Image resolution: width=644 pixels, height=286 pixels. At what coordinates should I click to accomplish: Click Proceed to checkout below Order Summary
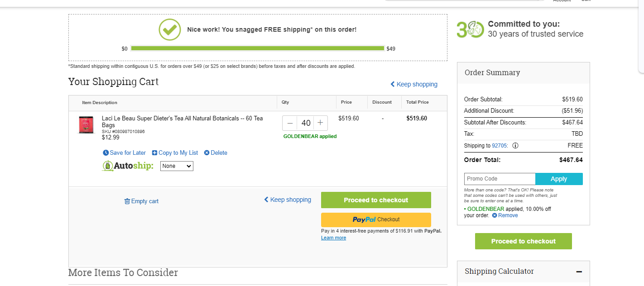pos(524,241)
